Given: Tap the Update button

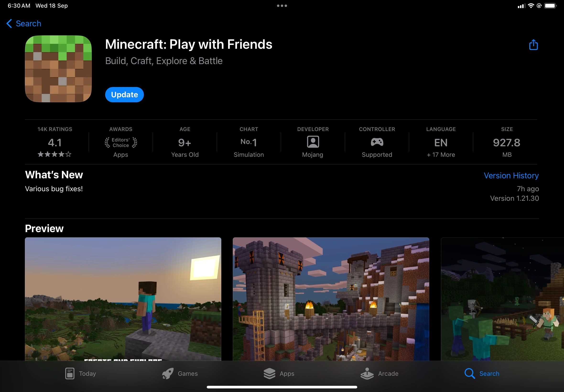Looking at the screenshot, I should 124,94.
